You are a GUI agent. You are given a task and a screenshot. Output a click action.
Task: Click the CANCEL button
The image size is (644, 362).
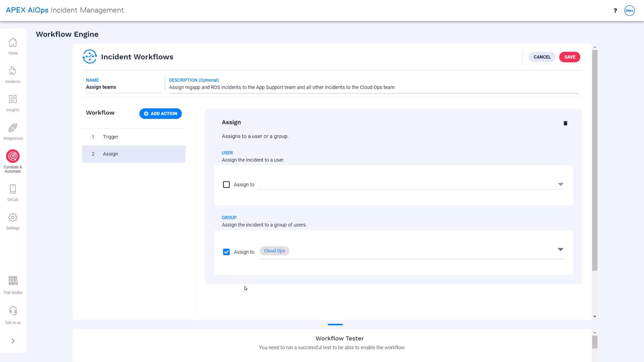pyautogui.click(x=542, y=57)
